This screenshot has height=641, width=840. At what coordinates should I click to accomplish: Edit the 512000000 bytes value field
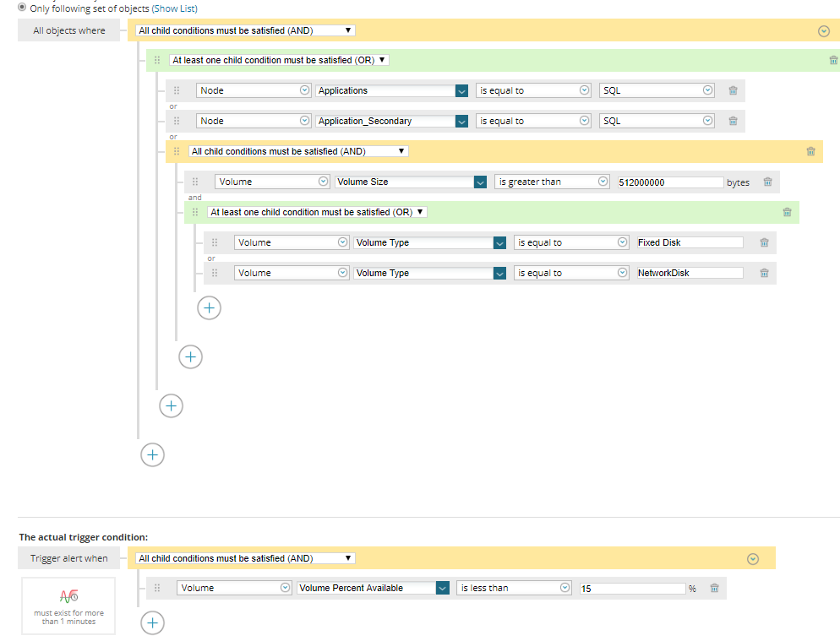pyautogui.click(x=671, y=182)
